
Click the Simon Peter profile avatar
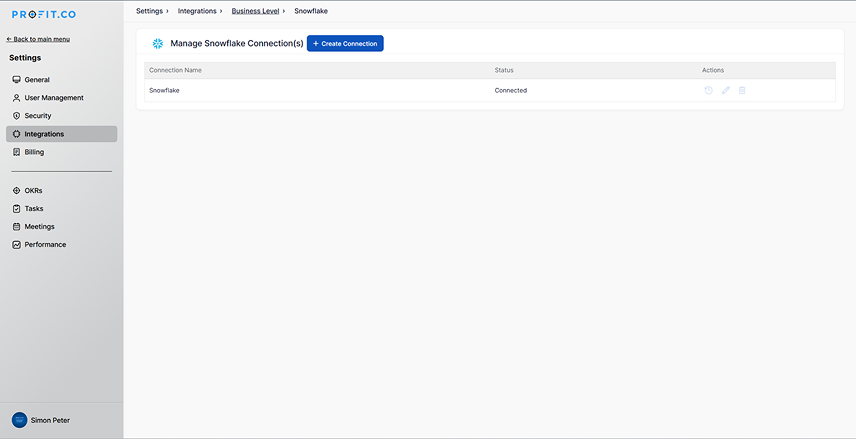20,420
